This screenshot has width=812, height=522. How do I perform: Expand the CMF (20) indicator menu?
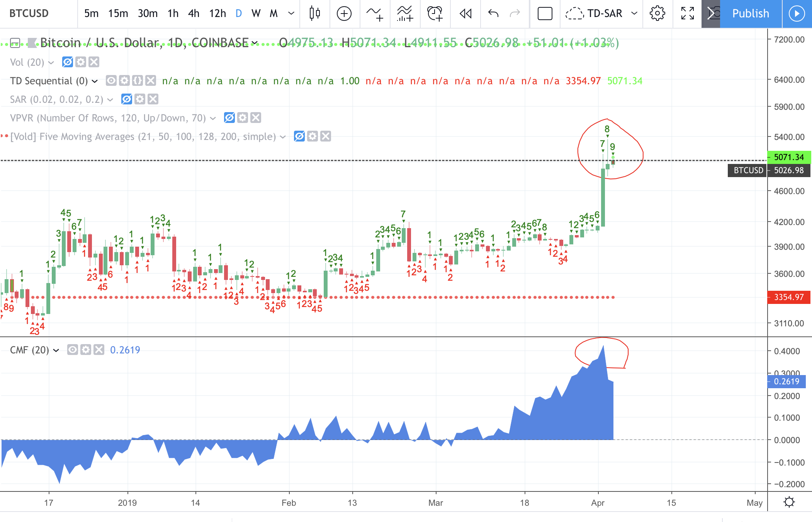click(56, 350)
